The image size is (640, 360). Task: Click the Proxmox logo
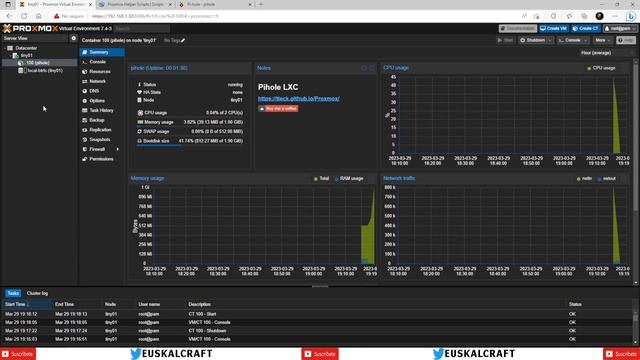[x=30, y=29]
